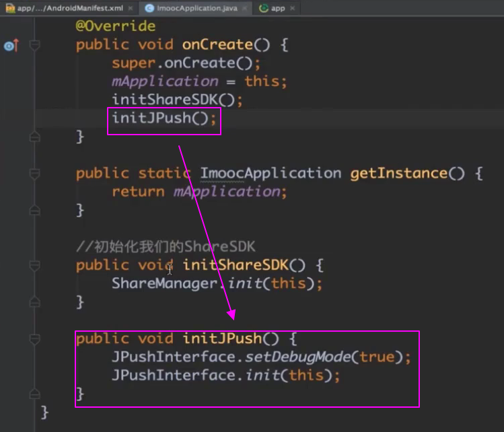Click mApplication in return statement
504x432 pixels.
click(227, 192)
